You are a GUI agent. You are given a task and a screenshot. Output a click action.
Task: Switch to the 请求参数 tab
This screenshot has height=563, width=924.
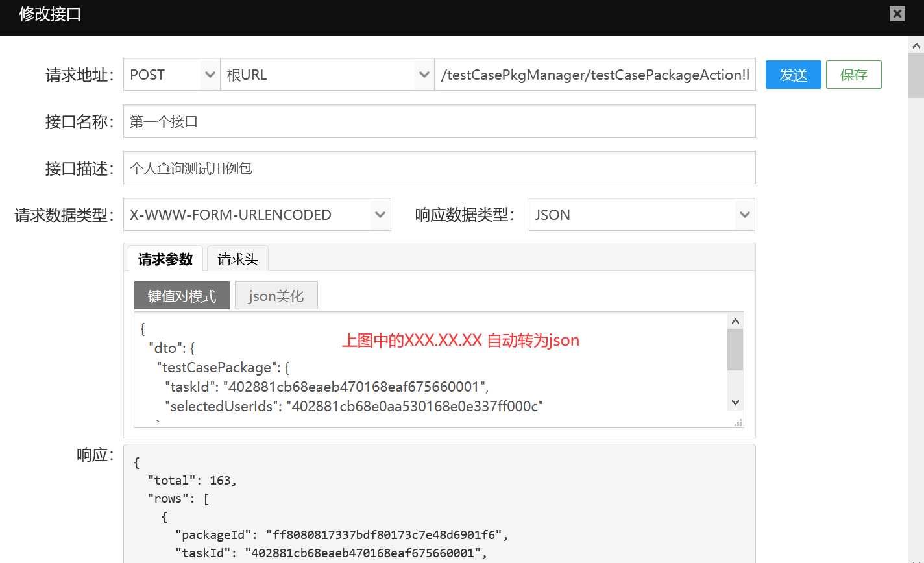click(165, 259)
